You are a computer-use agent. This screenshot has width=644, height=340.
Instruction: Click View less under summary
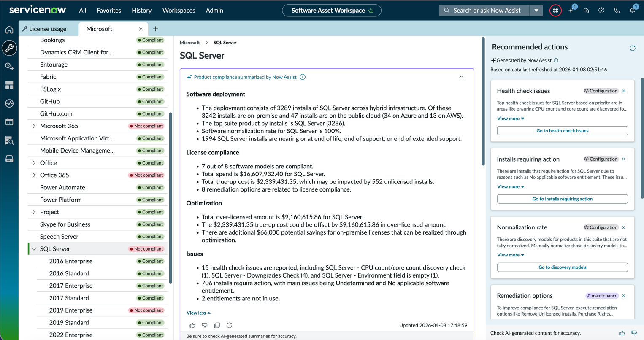(198, 313)
